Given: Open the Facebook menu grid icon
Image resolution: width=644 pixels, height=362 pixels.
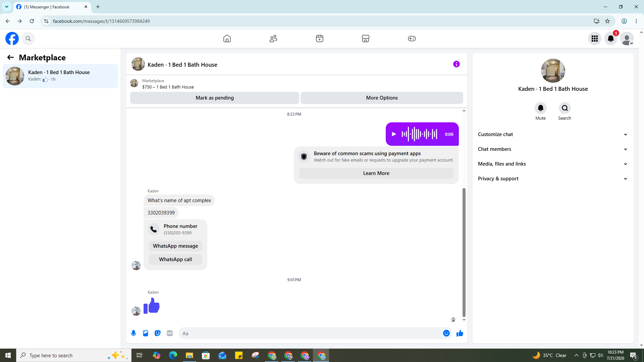Looking at the screenshot, I should [595, 39].
